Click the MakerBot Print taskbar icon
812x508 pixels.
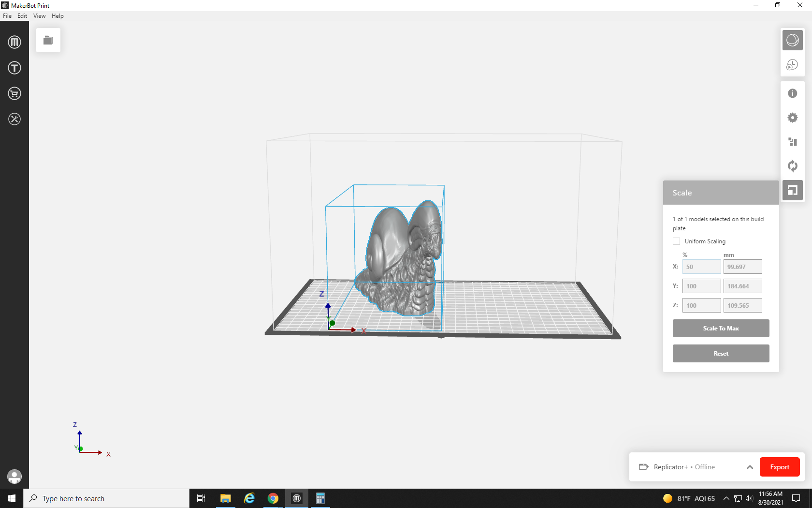click(x=297, y=498)
